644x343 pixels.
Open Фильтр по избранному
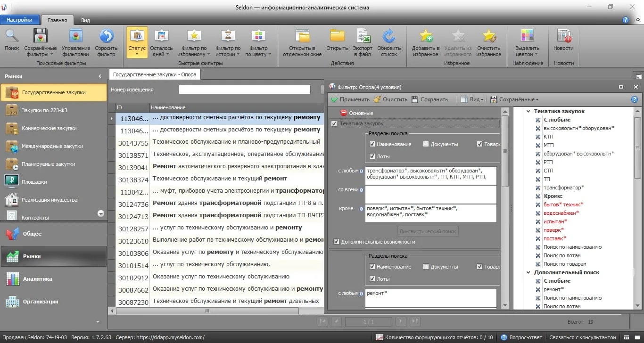pyautogui.click(x=194, y=42)
